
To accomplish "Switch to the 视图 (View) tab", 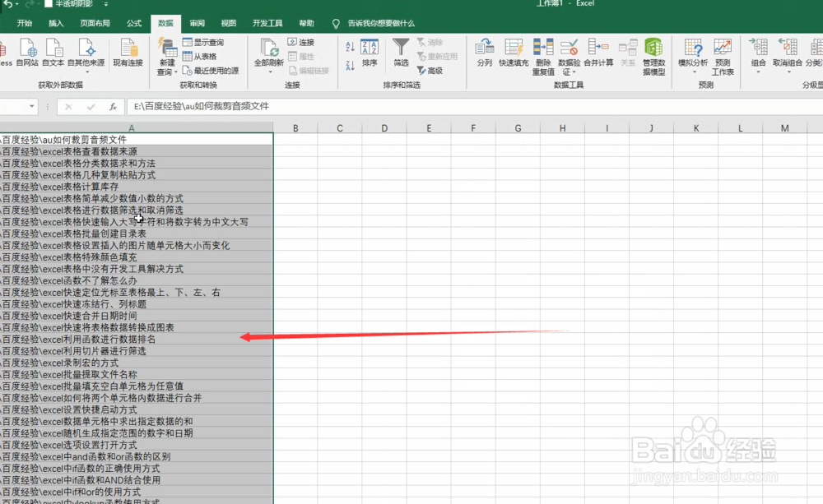I will pos(228,23).
